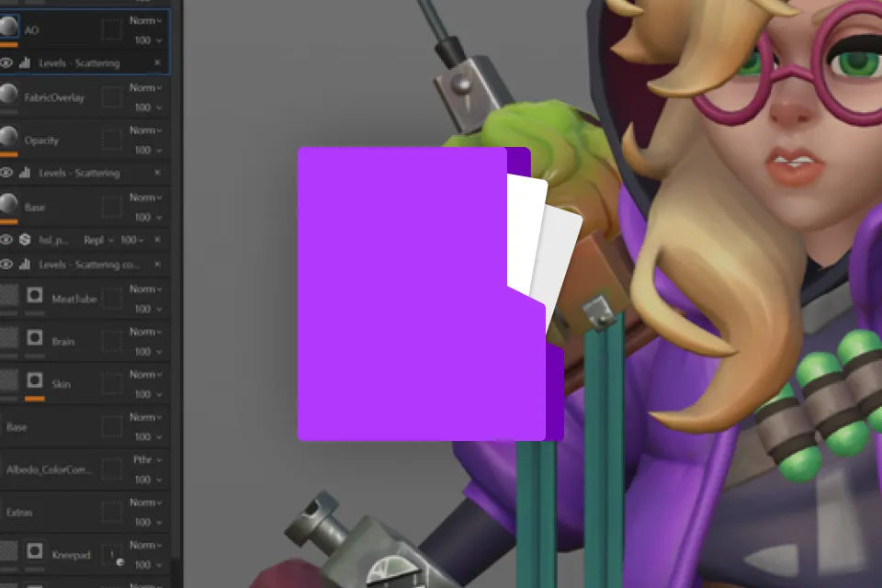
Task: Open the Kneepad opacity 100 dropdown
Action: (x=149, y=565)
